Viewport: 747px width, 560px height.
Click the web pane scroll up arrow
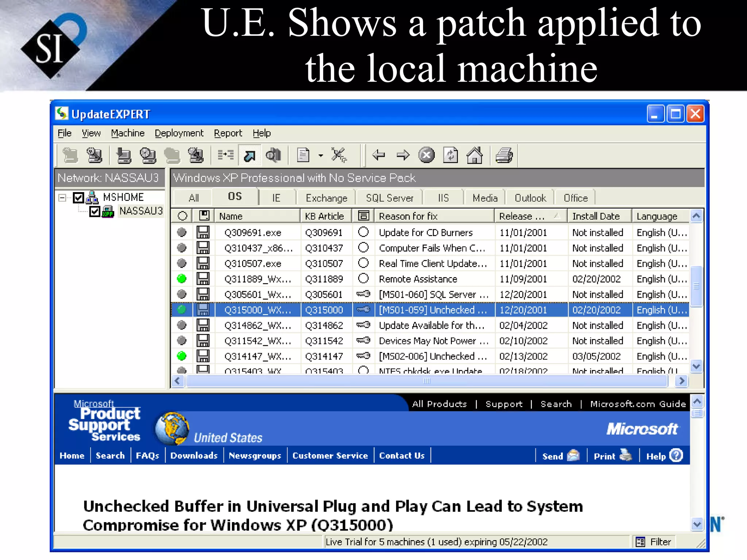pyautogui.click(x=697, y=402)
